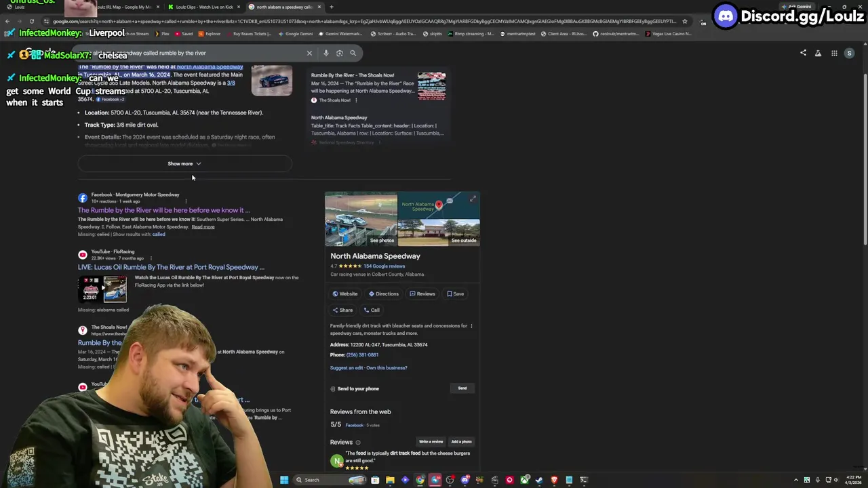Open Rumble By the River Shoals Now card

pyautogui.click(x=378, y=87)
